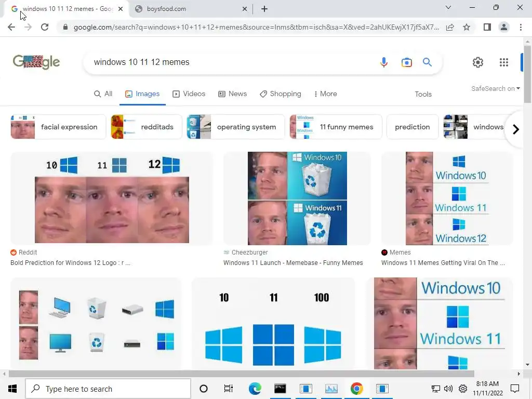
Task: Open icons comparison meme with two faces
Action: click(96, 323)
